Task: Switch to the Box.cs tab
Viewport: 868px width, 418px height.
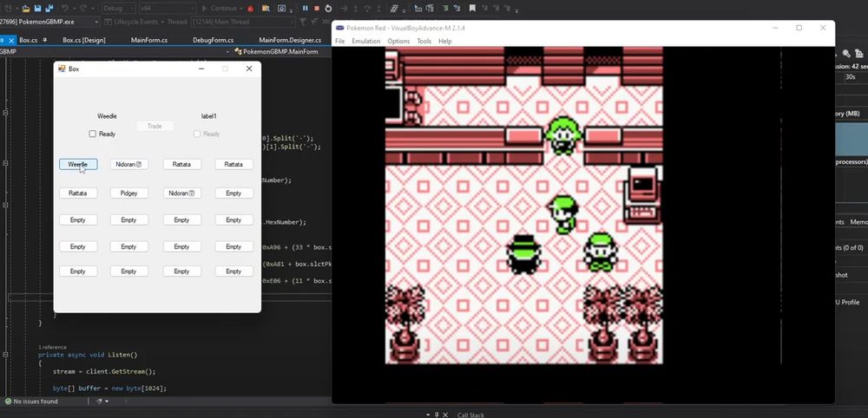Action: click(29, 40)
